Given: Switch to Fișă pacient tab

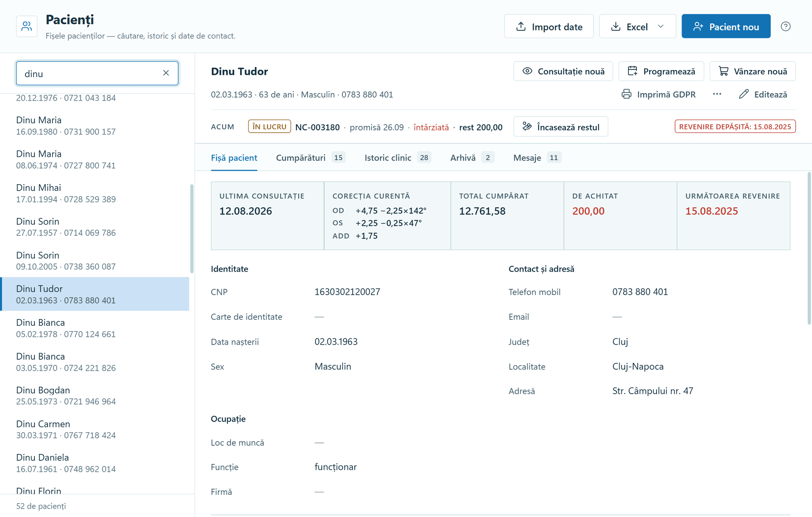Looking at the screenshot, I should click(234, 158).
